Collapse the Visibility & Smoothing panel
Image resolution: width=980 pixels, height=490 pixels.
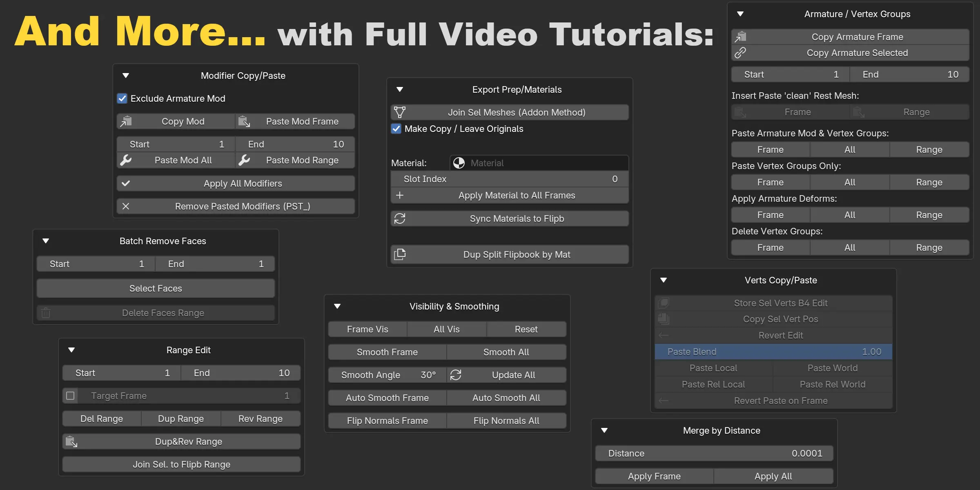[337, 306]
